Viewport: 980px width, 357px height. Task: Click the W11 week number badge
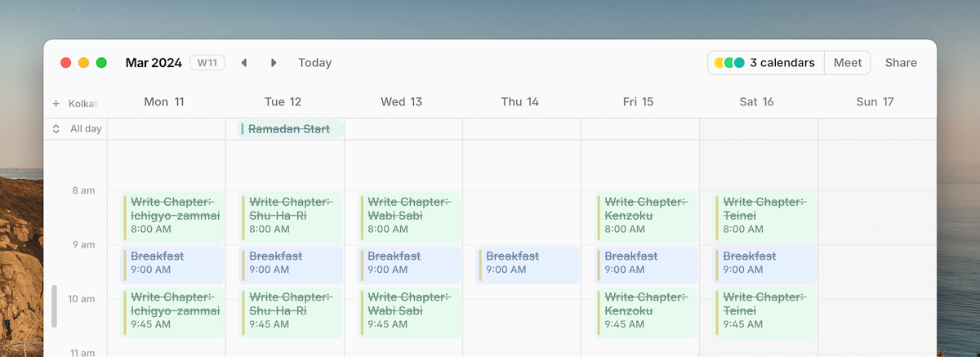[207, 63]
